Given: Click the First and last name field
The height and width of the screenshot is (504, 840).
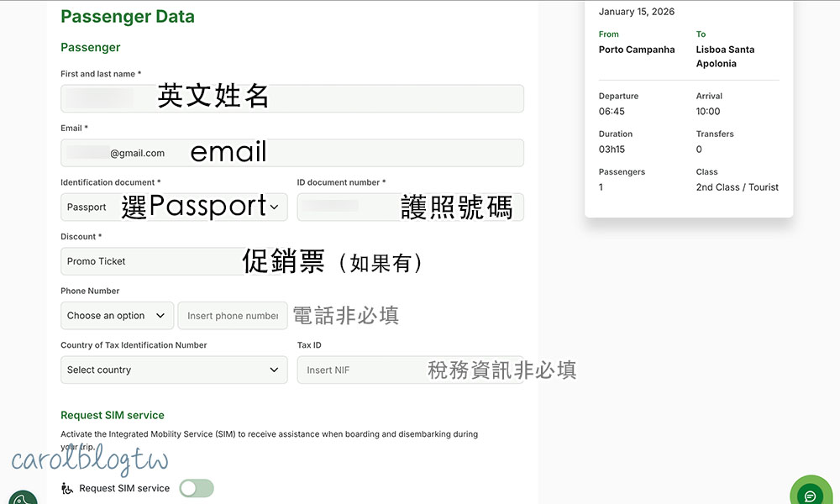Looking at the screenshot, I should pos(291,98).
